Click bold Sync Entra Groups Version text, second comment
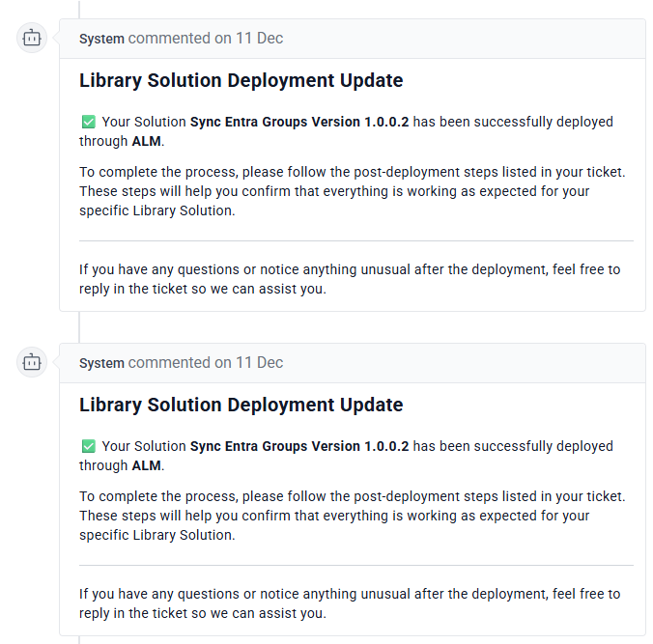Image resolution: width=653 pixels, height=644 pixels. [298, 447]
